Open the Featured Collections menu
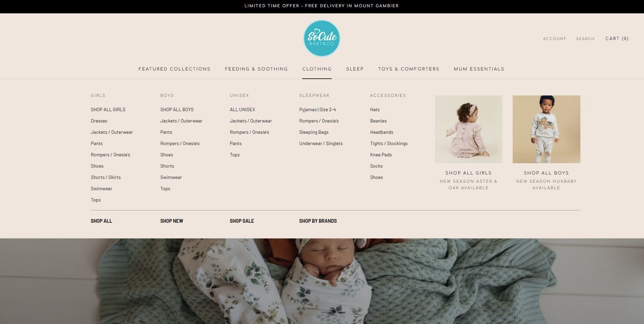 (174, 69)
